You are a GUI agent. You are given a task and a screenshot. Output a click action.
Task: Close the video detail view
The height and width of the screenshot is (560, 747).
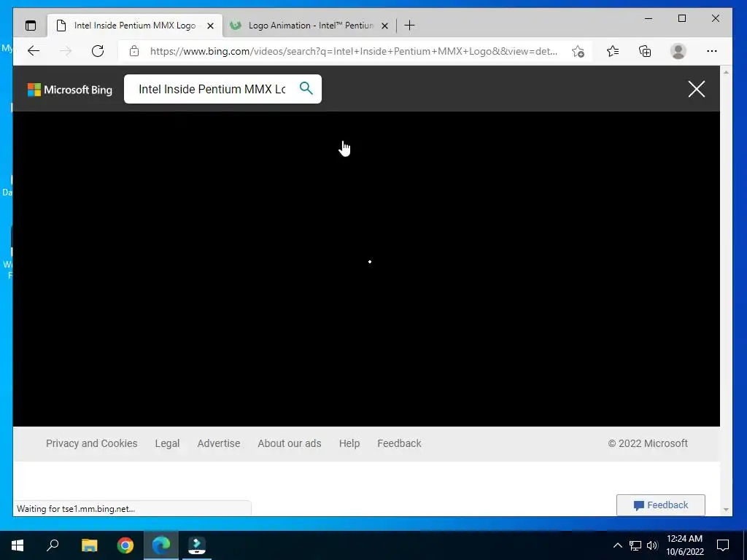697,89
